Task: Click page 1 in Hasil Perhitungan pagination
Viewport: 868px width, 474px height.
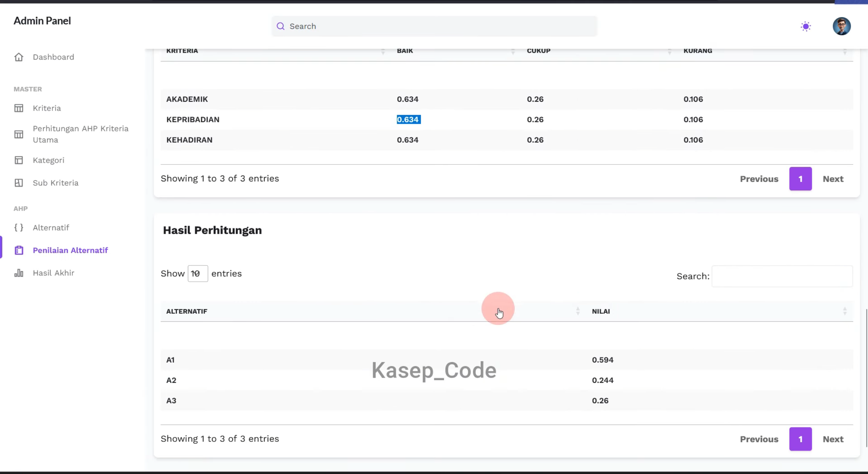Action: (x=800, y=439)
